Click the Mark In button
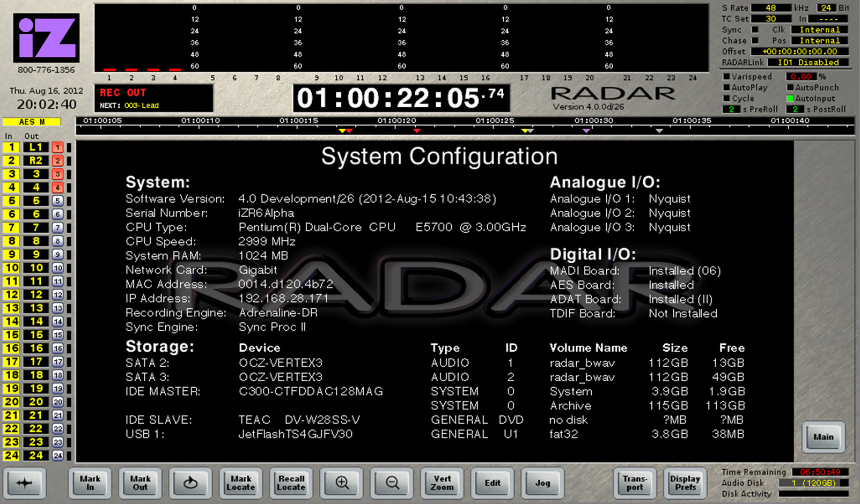This screenshot has height=504, width=860. point(90,483)
